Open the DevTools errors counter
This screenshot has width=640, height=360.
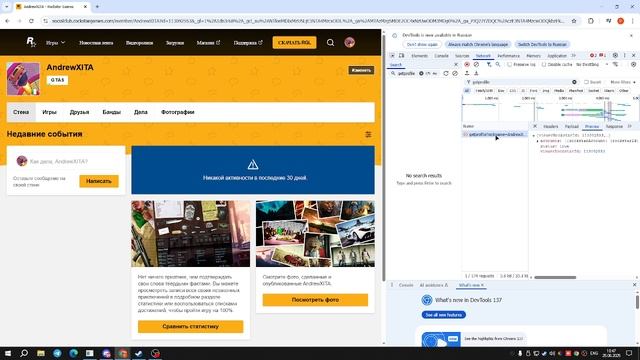coord(593,56)
